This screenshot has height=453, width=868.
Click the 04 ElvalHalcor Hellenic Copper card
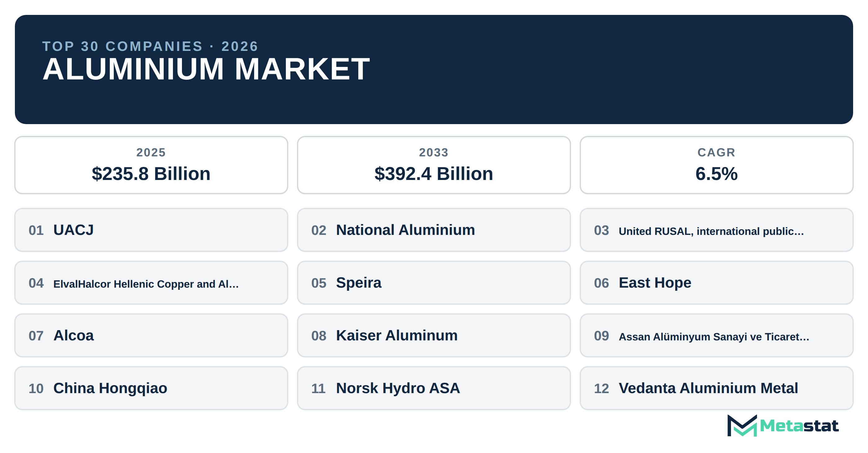click(151, 283)
